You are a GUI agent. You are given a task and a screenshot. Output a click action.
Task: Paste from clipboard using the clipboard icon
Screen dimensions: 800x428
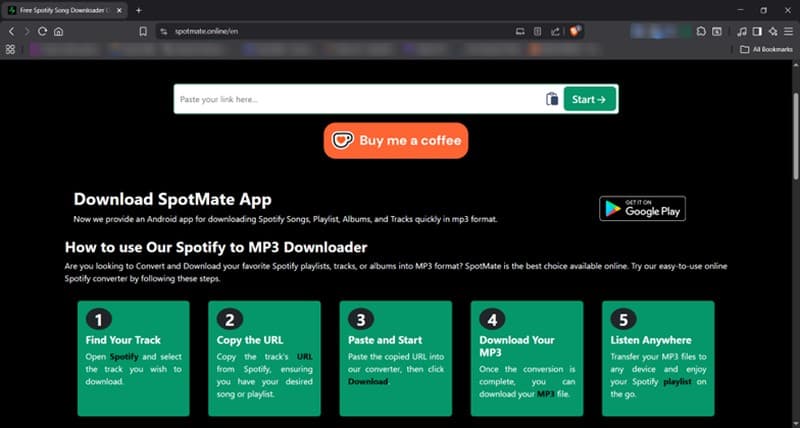click(x=552, y=99)
